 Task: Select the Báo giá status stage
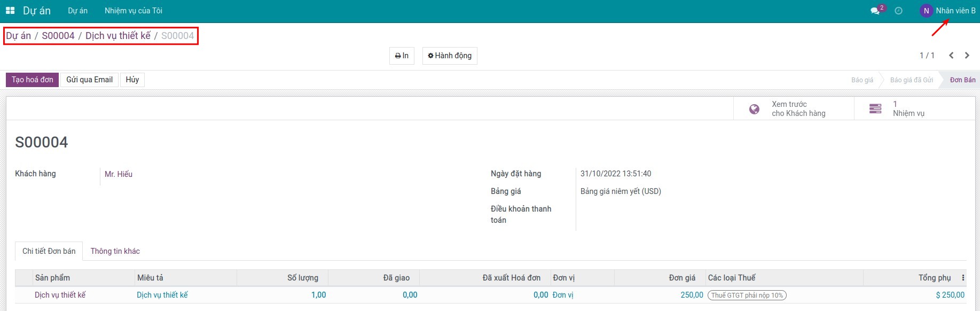862,80
